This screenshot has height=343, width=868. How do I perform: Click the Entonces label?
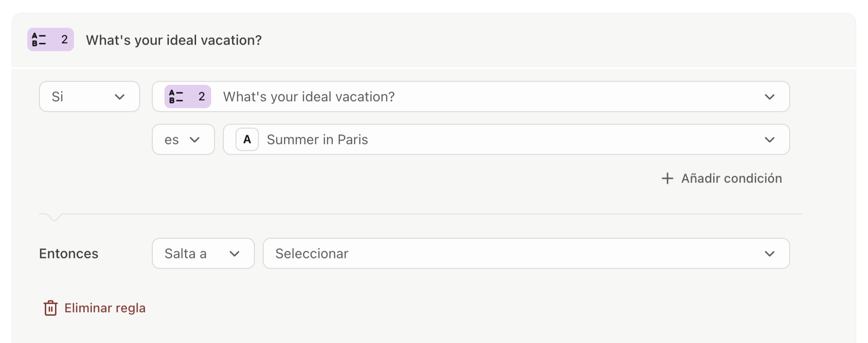69,254
